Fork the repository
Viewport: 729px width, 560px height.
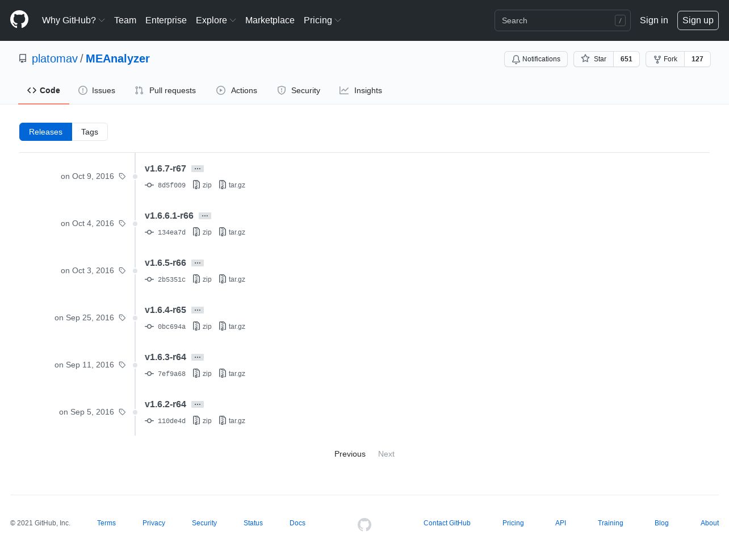point(665,59)
